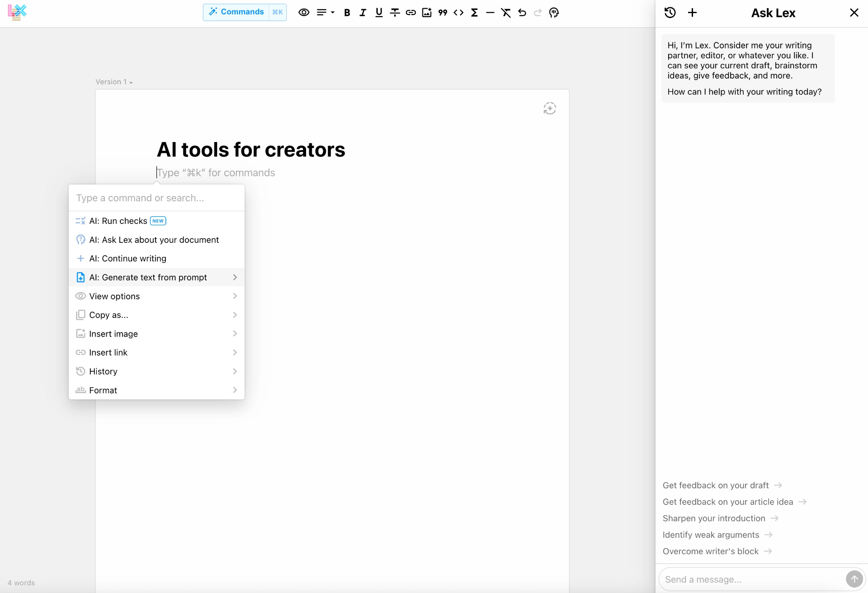
Task: Toggle the preview eye icon
Action: pos(303,12)
